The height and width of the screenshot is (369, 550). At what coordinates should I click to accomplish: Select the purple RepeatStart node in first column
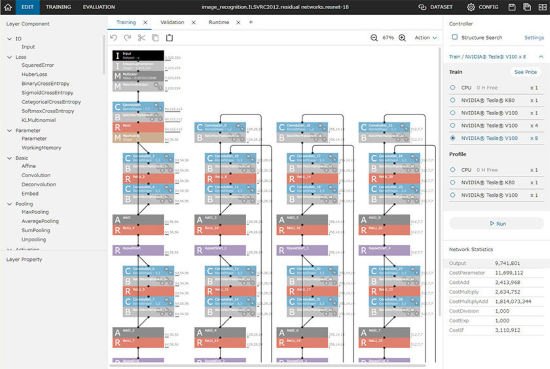[138, 250]
